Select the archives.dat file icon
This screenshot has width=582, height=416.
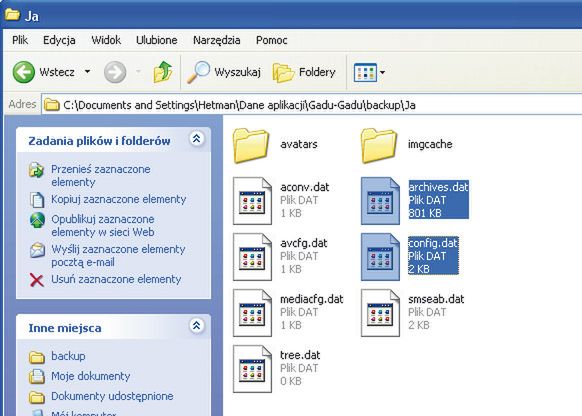pos(380,201)
